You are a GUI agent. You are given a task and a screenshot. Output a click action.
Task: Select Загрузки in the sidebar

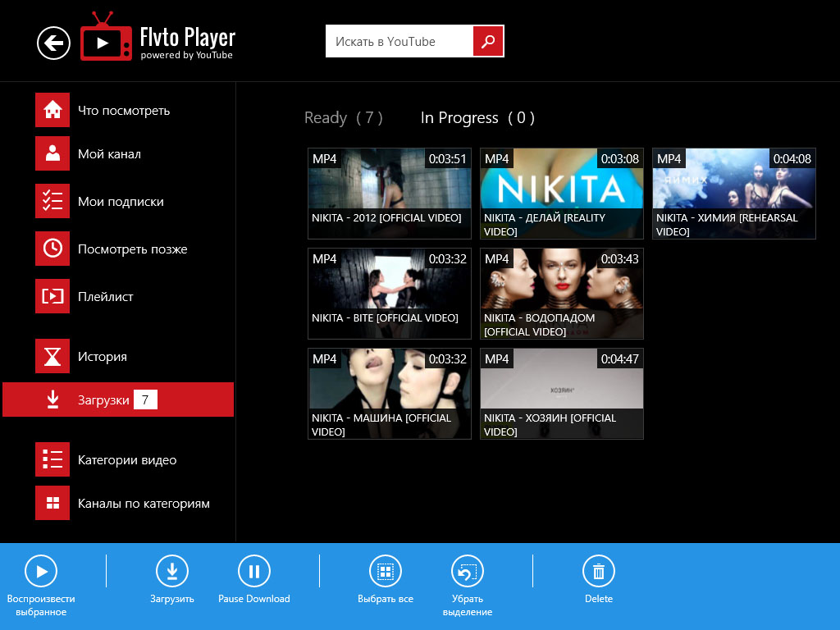tap(118, 399)
